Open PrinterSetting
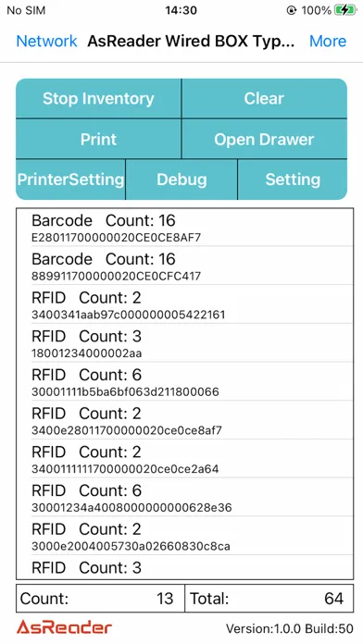Image resolution: width=363 pixels, height=644 pixels. [70, 180]
